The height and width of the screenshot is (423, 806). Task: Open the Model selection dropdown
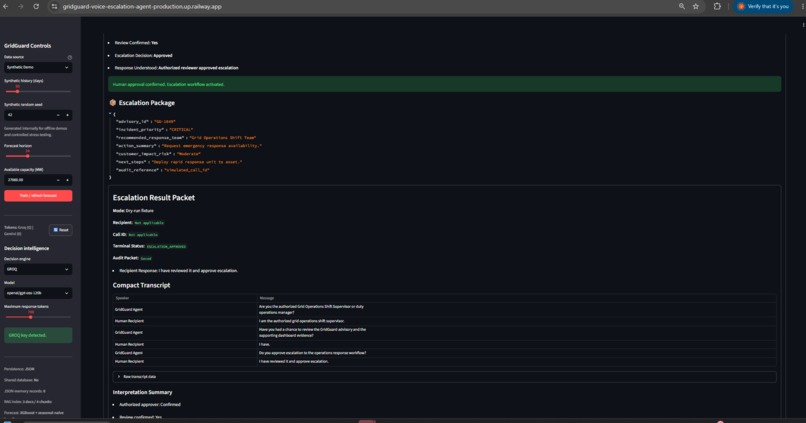[38, 293]
